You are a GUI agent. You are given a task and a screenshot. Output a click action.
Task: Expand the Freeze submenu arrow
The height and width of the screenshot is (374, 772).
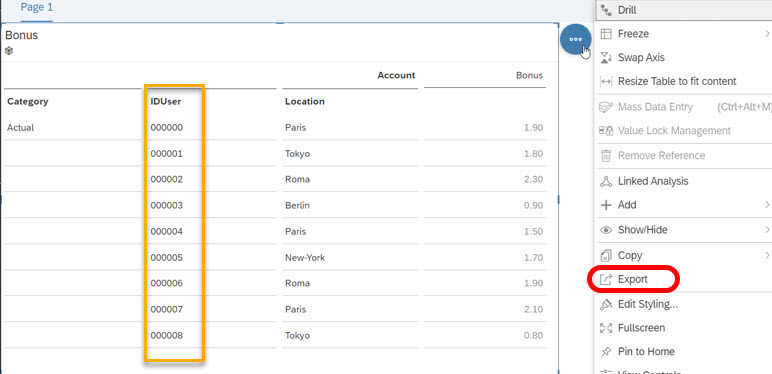(767, 34)
